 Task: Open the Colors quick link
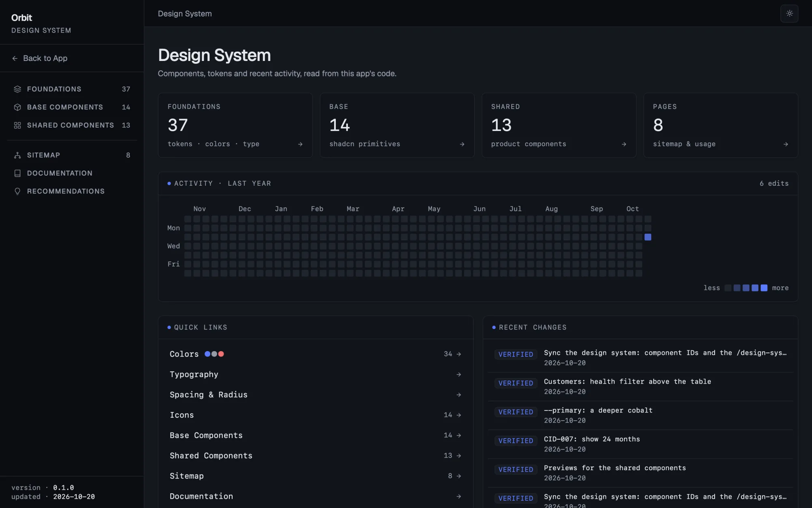(315, 354)
